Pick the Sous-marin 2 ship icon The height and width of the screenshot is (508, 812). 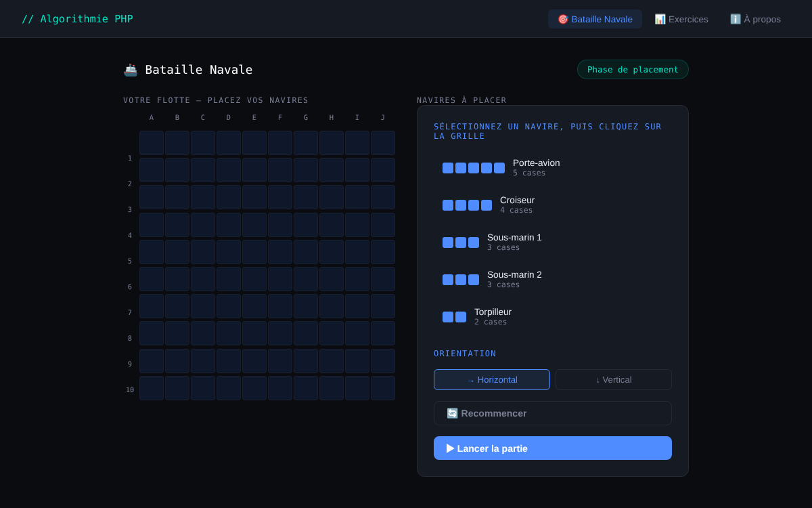pos(461,280)
